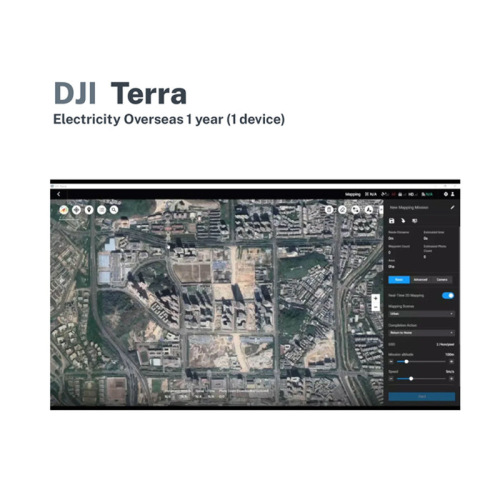Center map with the crosshair locate icon

pyautogui.click(x=76, y=210)
